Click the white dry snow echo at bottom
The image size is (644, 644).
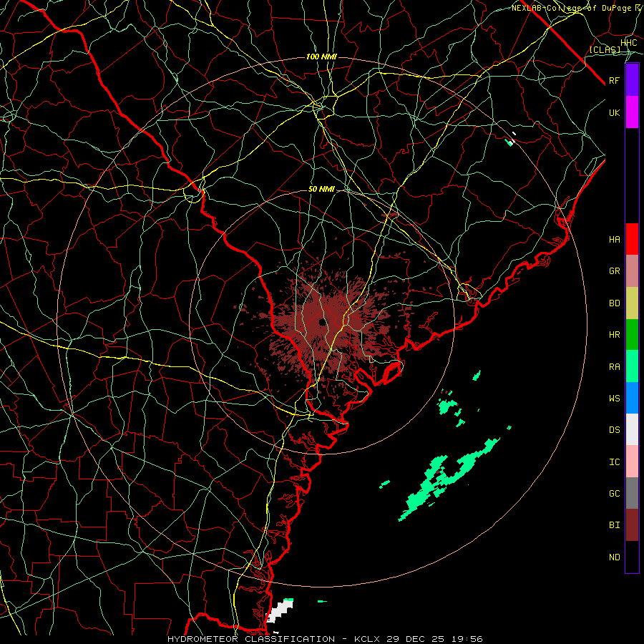[279, 613]
